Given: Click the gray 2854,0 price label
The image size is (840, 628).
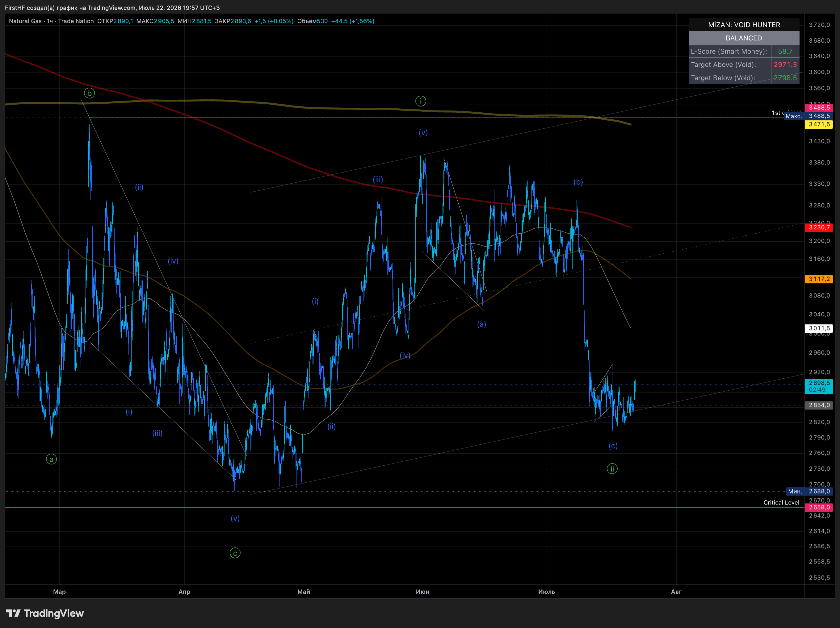Looking at the screenshot, I should [x=819, y=405].
